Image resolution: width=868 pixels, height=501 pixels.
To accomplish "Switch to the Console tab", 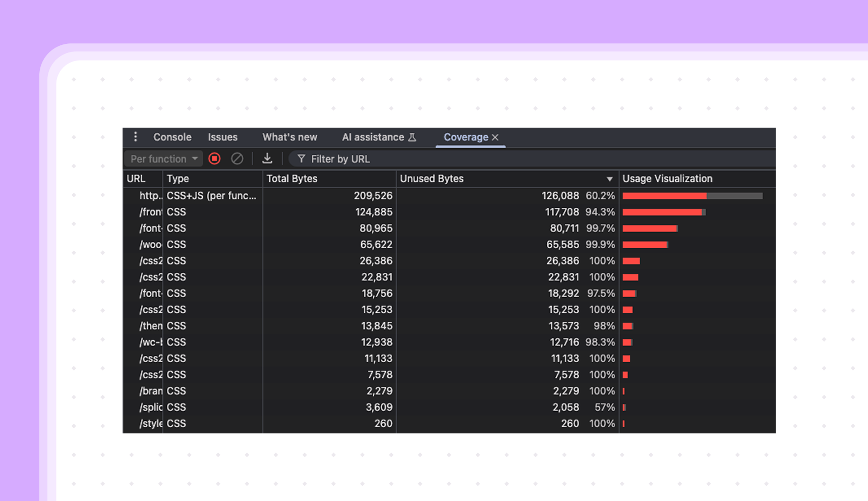I will (x=172, y=137).
